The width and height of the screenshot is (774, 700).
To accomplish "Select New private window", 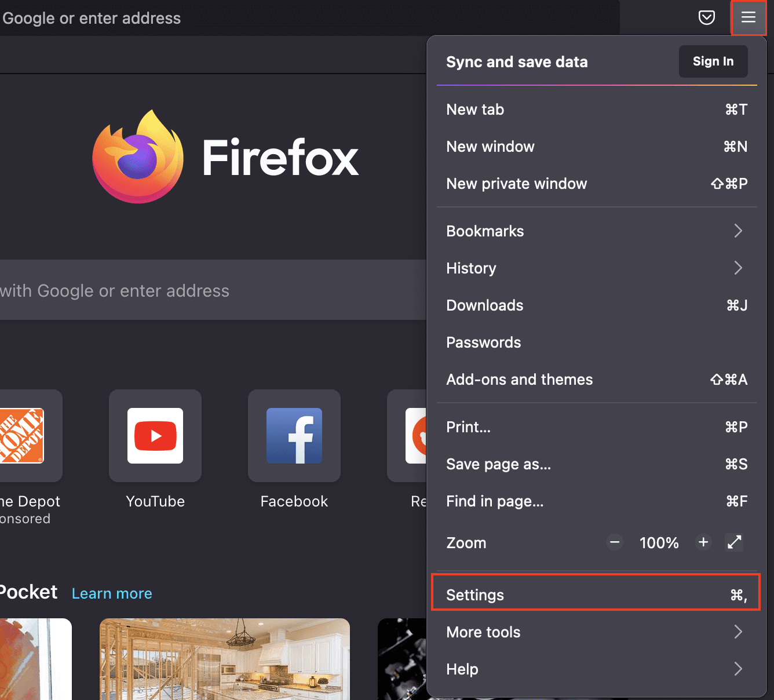I will [x=596, y=184].
